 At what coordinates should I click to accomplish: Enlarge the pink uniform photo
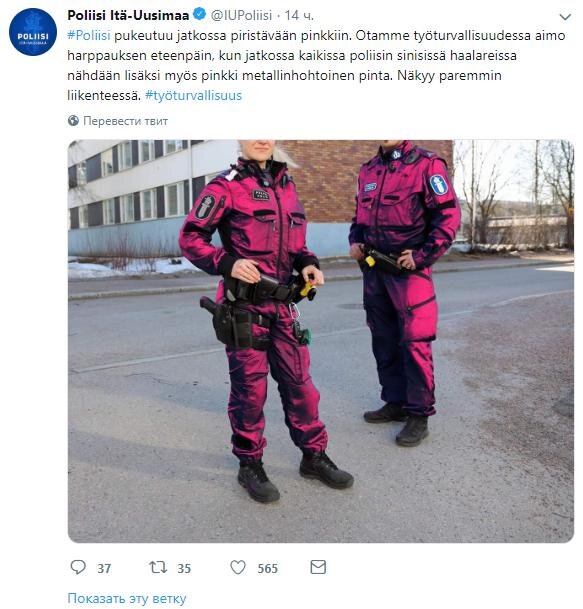click(321, 341)
